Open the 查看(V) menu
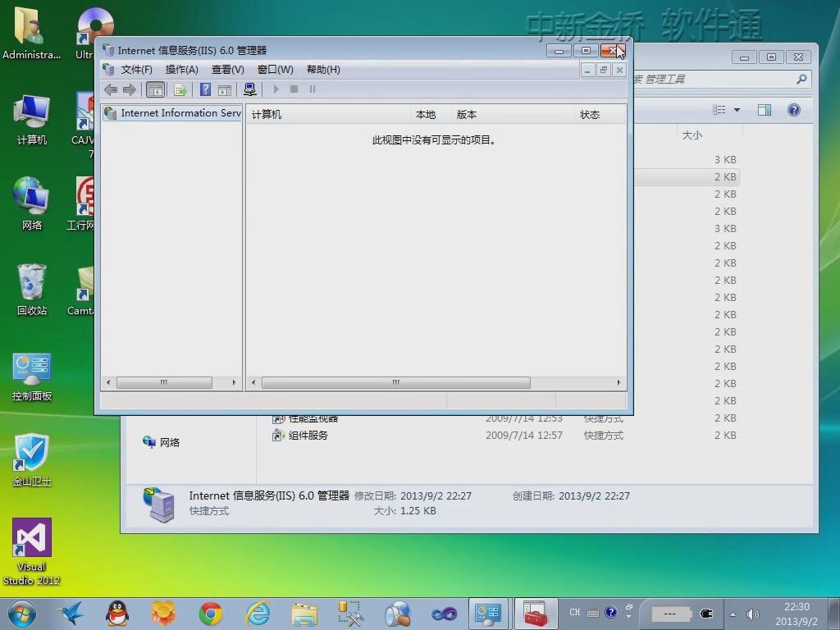The width and height of the screenshot is (840, 630). 228,70
